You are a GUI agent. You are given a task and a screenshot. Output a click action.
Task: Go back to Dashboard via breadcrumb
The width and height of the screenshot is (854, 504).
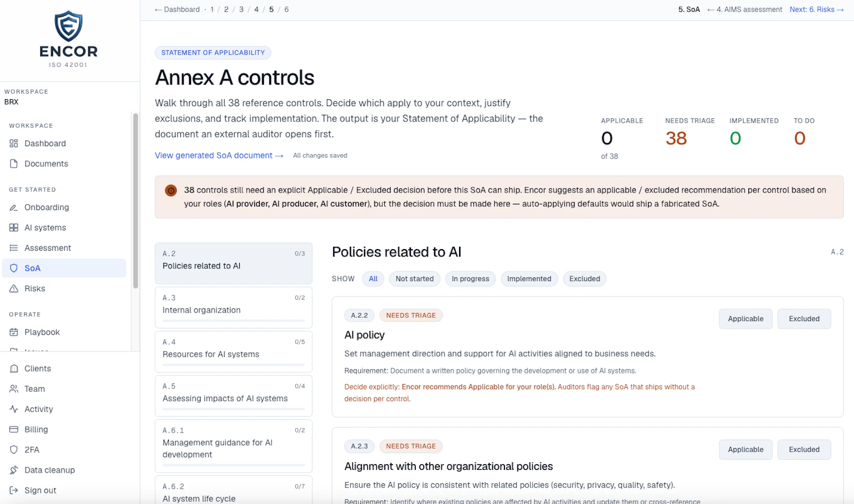pos(177,10)
